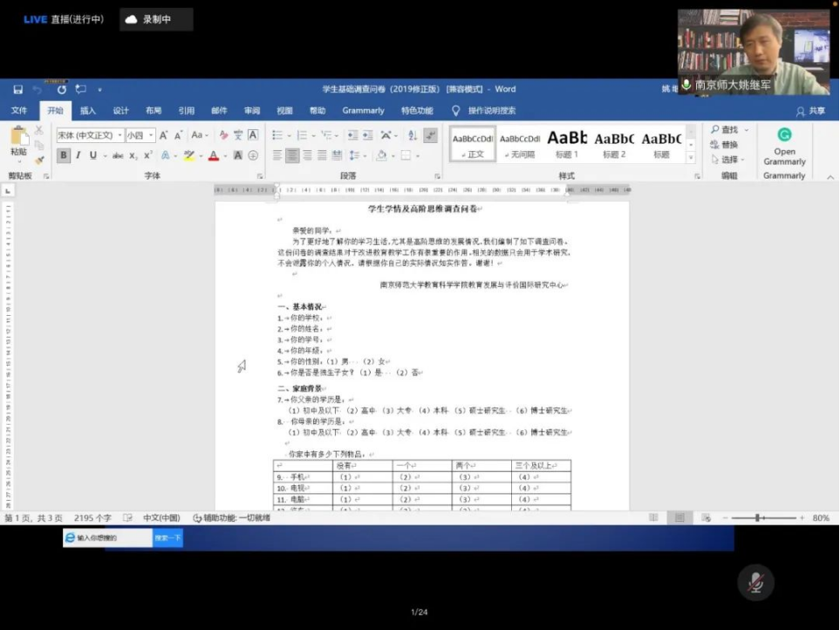
Task: Expand the styles gallery more arrow
Action: click(691, 158)
